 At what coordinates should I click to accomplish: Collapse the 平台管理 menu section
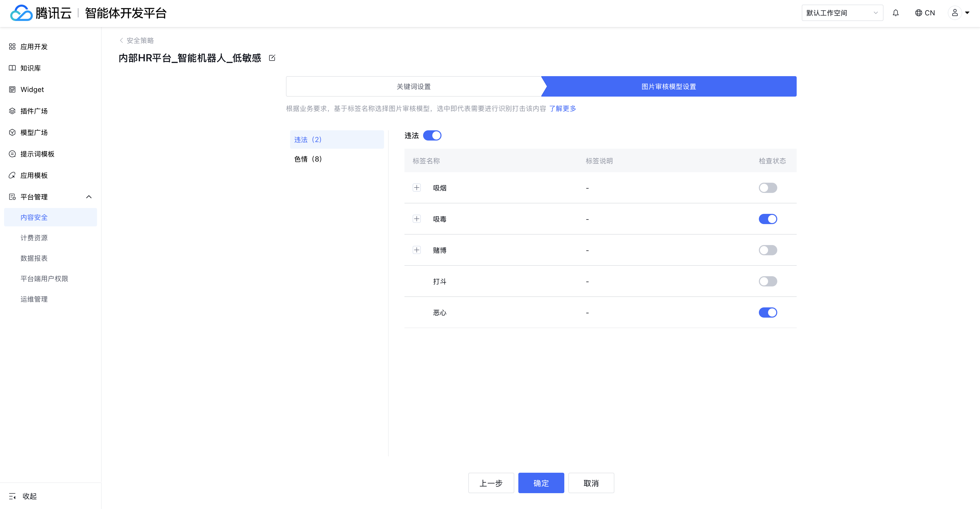click(x=89, y=197)
